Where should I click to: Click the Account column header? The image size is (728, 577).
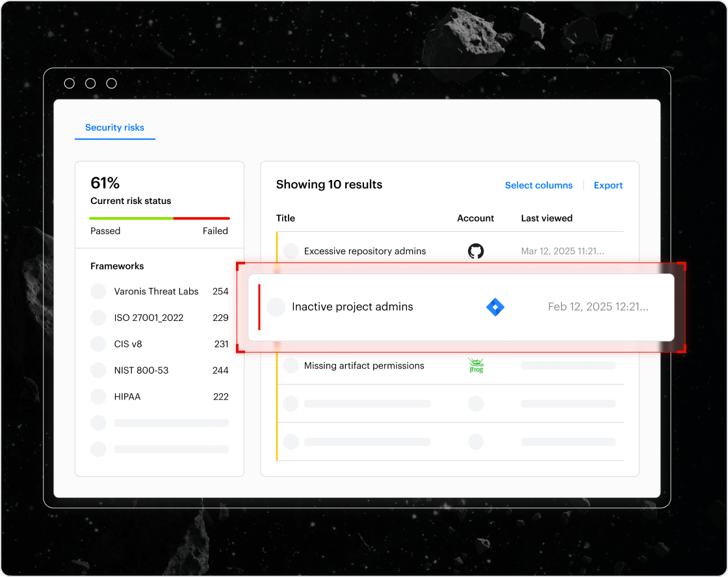[x=475, y=218]
